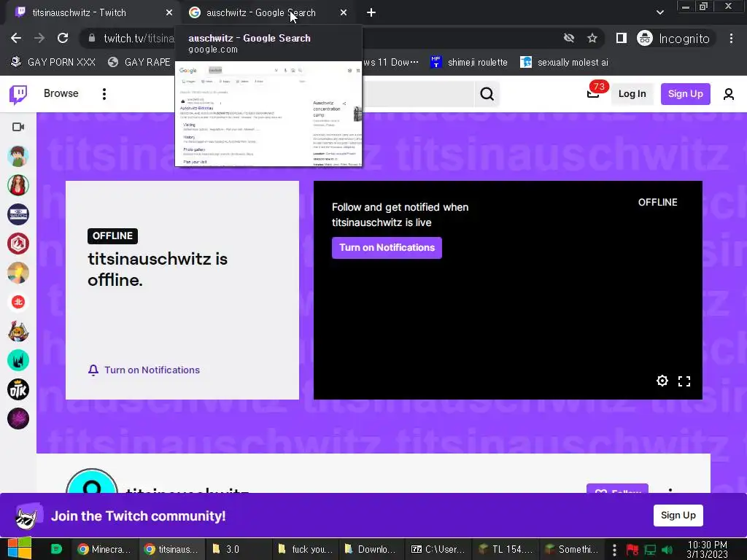Viewport: 747px width, 560px height.
Task: Open the shimeji roulette bookmark
Action: click(x=469, y=63)
